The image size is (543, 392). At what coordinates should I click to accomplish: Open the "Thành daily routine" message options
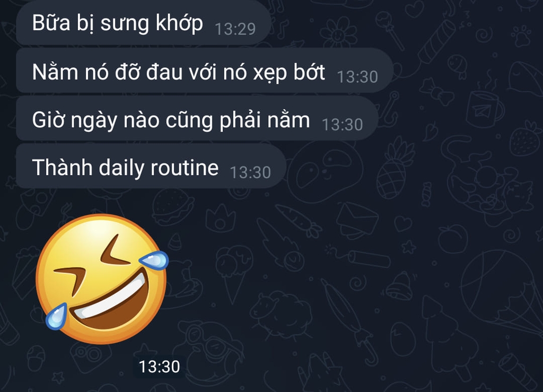151,166
